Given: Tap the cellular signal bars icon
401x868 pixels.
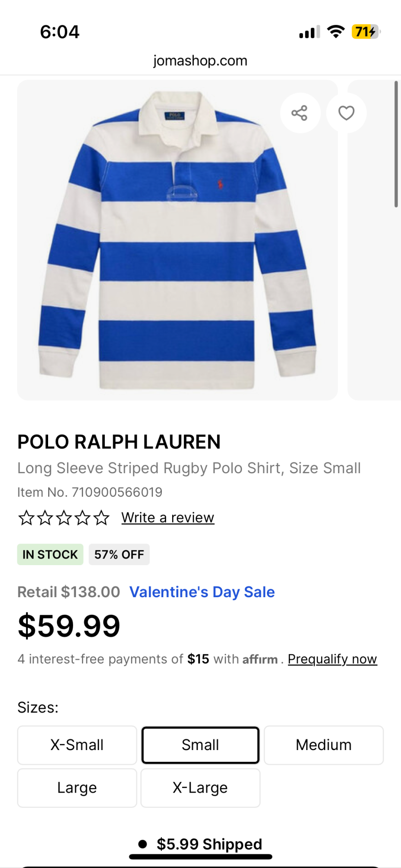Looking at the screenshot, I should tap(309, 32).
